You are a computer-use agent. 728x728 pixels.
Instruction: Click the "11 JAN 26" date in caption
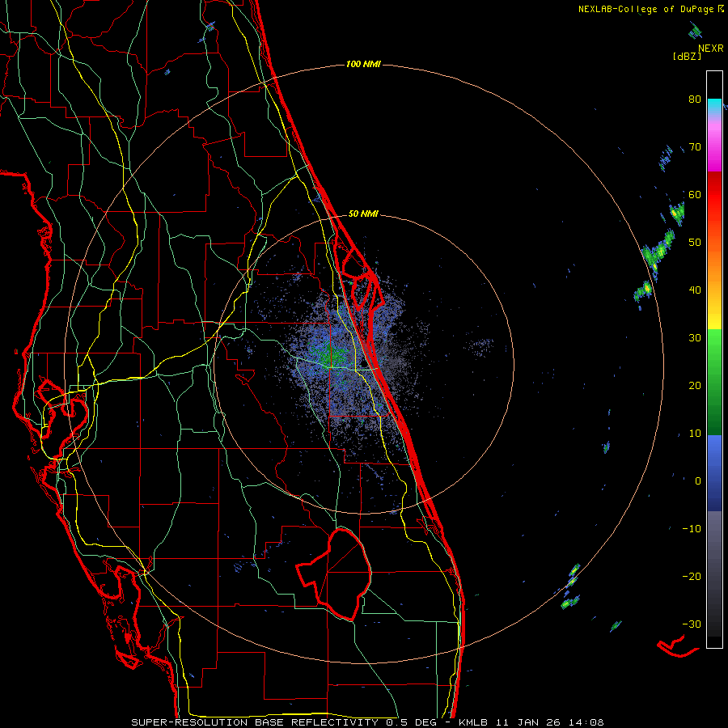point(528,722)
